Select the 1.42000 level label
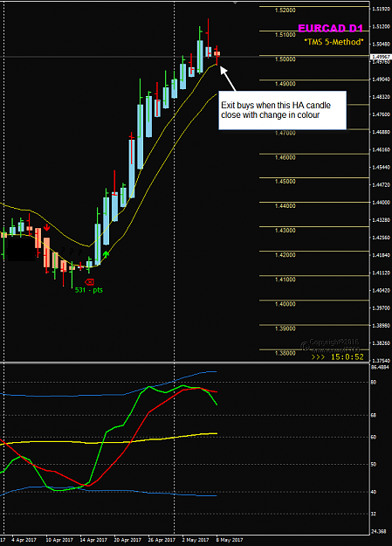Image resolution: width=392 pixels, height=546 pixels. point(285,255)
